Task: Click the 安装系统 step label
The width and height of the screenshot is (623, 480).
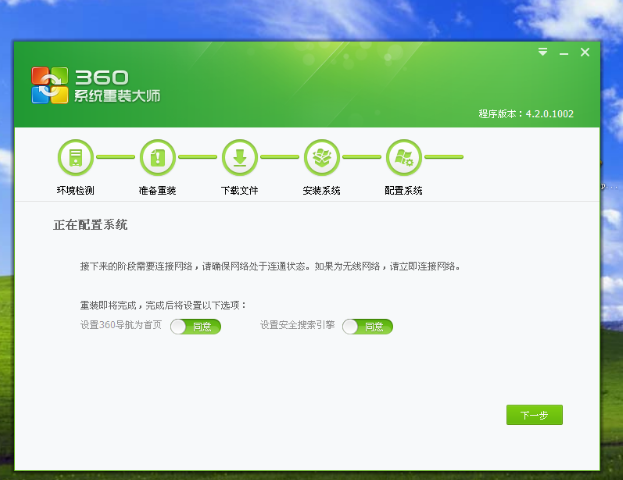Action: pyautogui.click(x=321, y=191)
